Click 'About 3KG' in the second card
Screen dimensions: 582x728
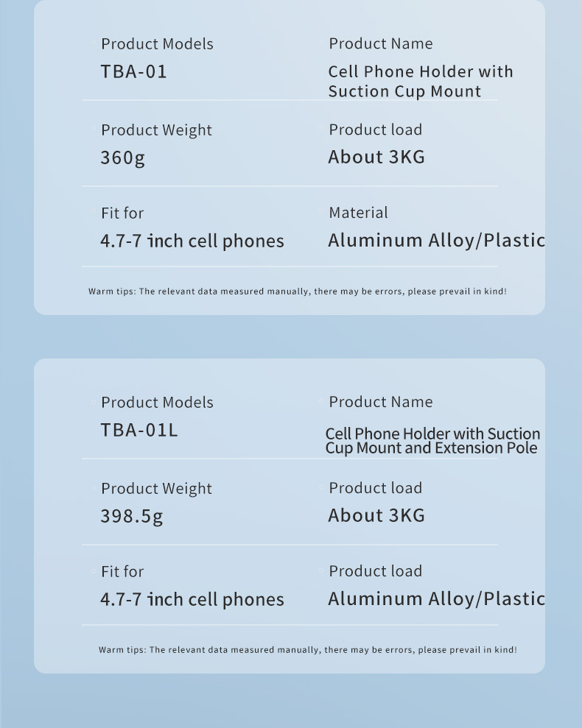tap(376, 515)
